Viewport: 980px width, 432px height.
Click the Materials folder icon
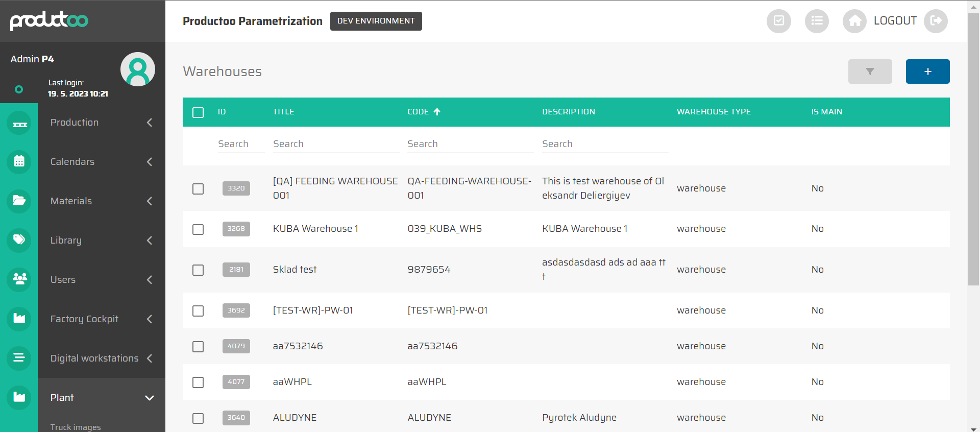pos(19,201)
